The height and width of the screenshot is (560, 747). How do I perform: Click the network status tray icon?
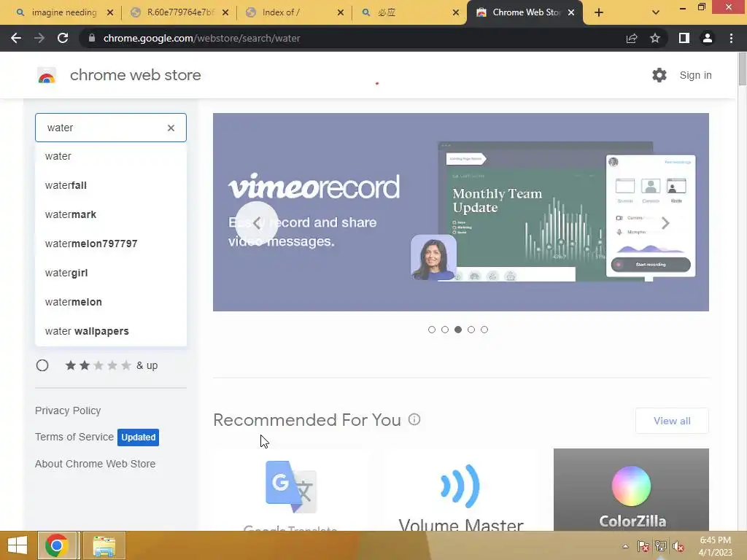pyautogui.click(x=661, y=546)
